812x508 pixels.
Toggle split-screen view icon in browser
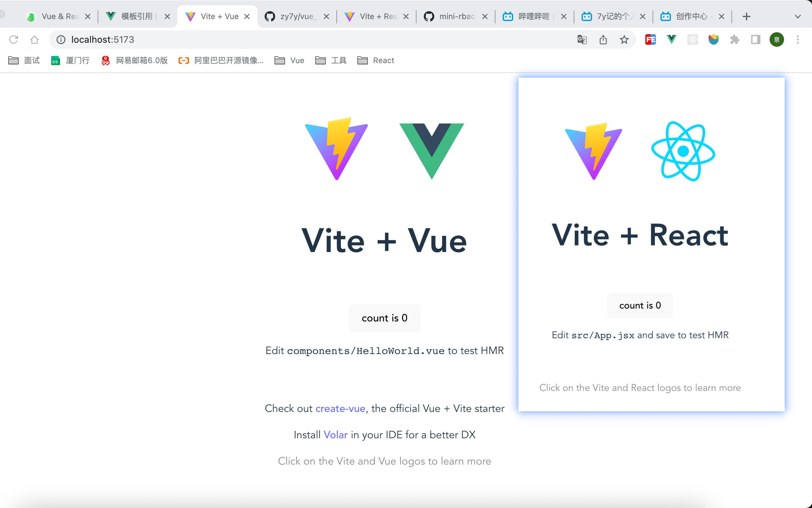tap(755, 40)
